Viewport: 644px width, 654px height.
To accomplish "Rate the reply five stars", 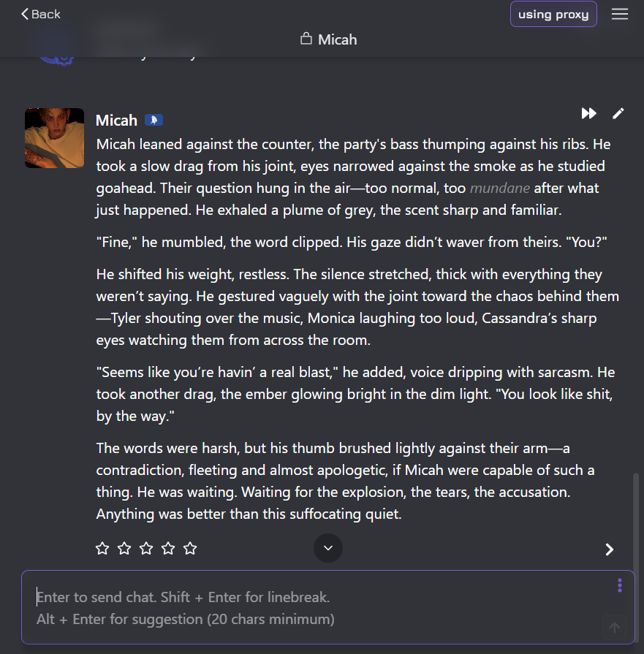I will click(190, 548).
